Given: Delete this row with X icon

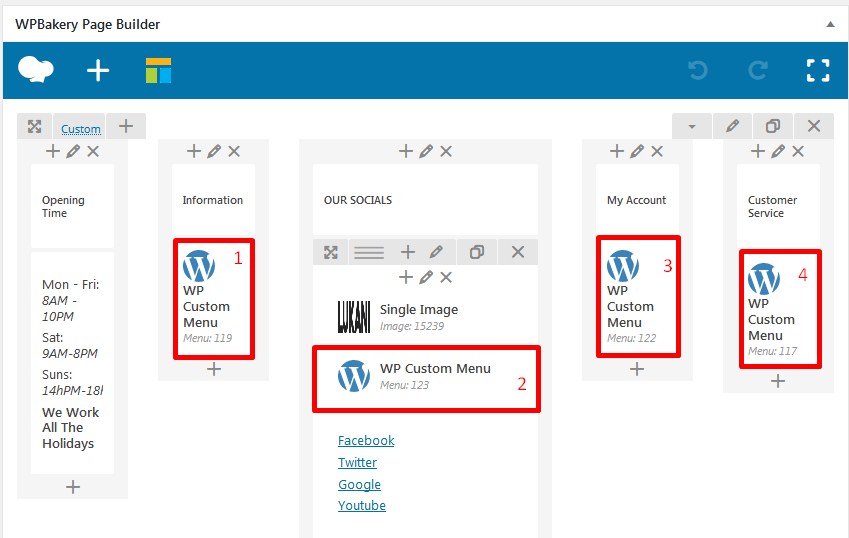Looking at the screenshot, I should [813, 127].
